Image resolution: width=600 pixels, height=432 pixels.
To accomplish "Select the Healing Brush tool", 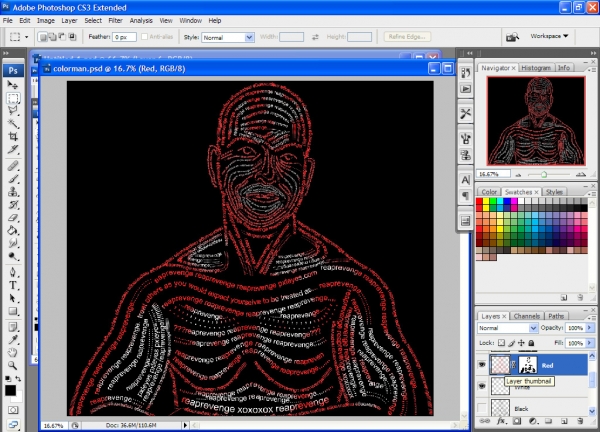I will point(13,166).
